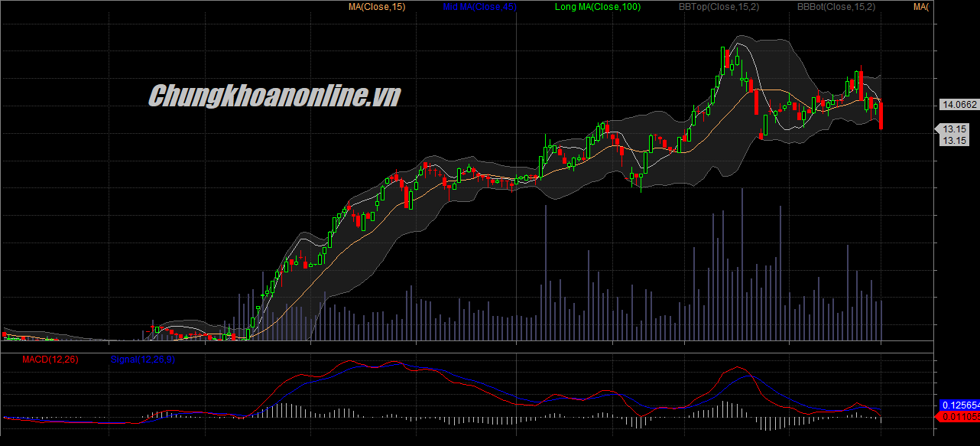
Task: Select the BBBot(Close,15,2) indicator label
Action: coord(836,7)
